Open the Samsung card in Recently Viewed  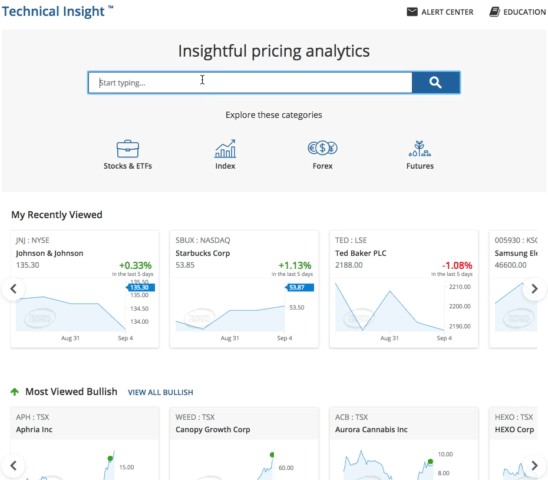tap(513, 289)
